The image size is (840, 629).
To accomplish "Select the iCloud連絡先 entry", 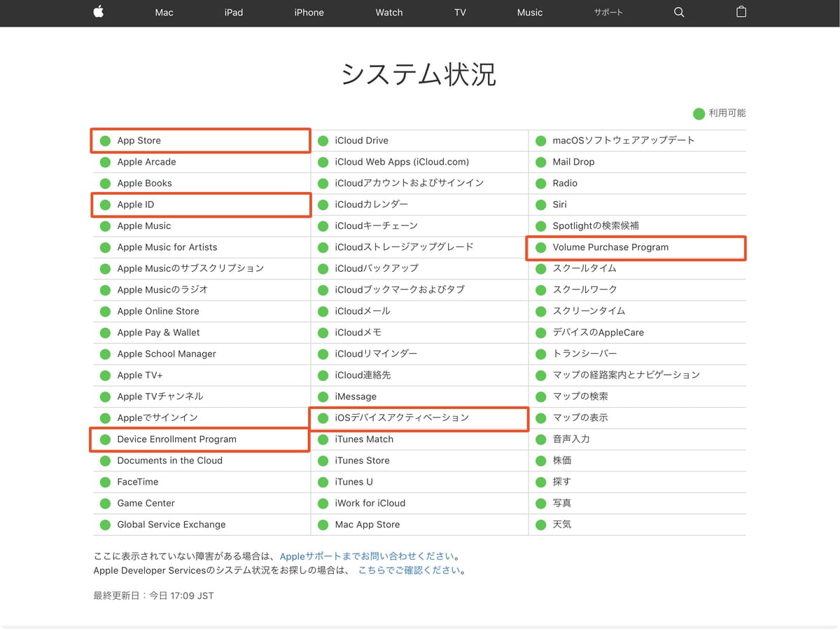I will coord(363,375).
